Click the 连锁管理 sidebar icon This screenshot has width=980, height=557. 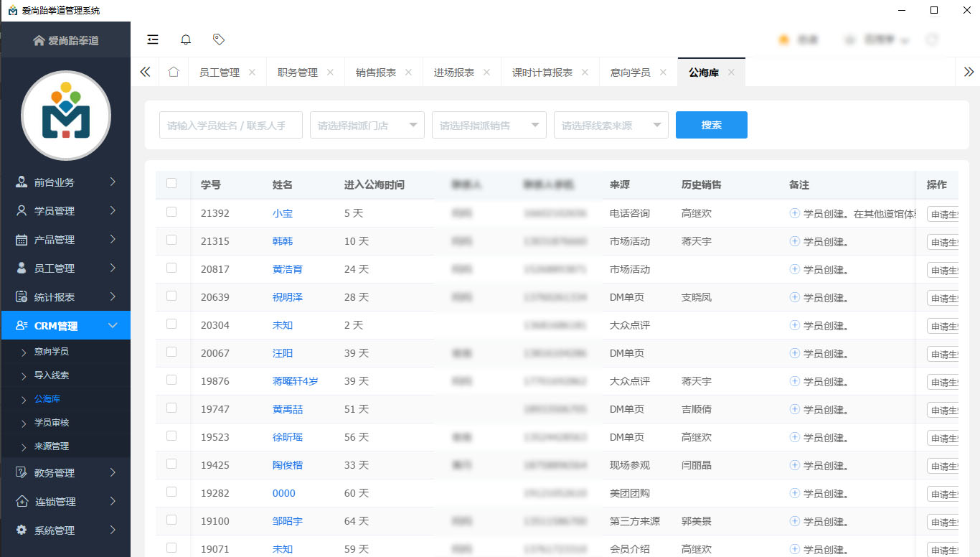[x=22, y=502]
